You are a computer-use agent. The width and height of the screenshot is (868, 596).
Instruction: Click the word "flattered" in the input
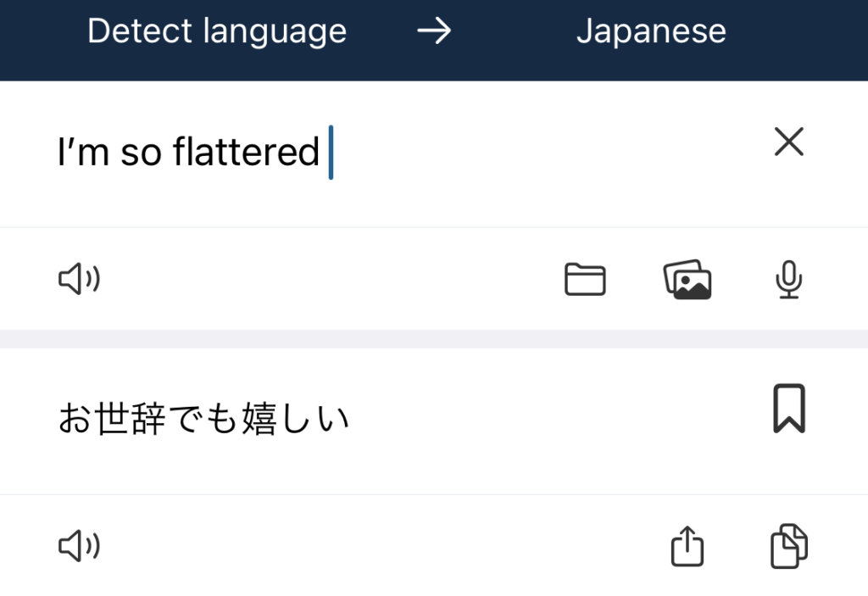[x=246, y=153]
